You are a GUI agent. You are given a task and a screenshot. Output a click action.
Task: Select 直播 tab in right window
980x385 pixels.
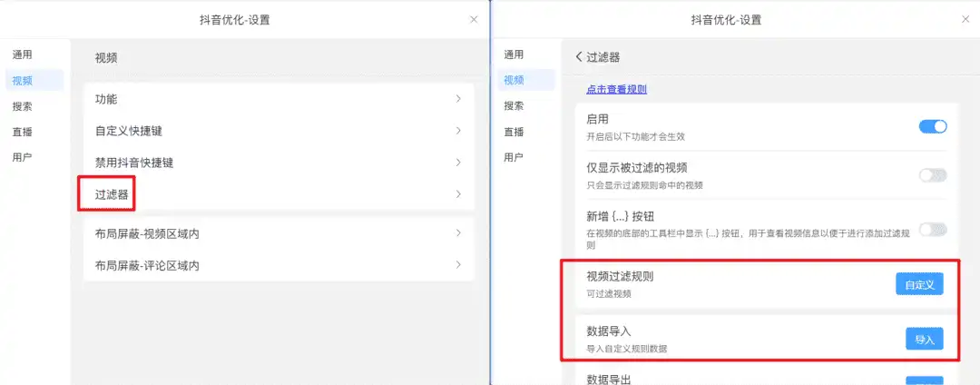(x=514, y=132)
